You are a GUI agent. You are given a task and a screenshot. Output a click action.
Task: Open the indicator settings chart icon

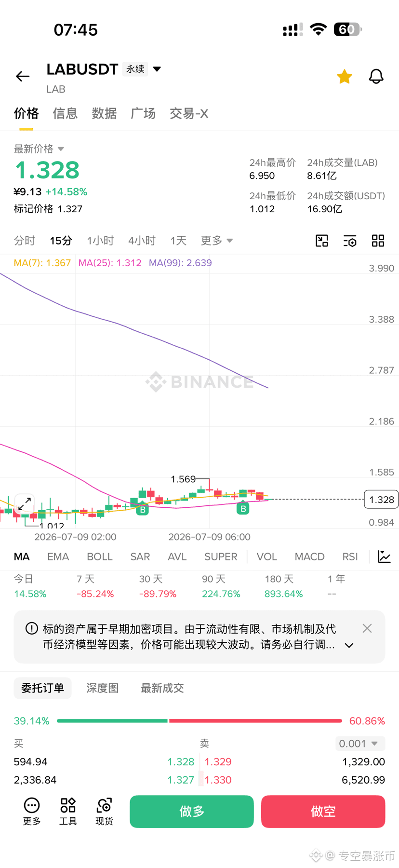click(384, 556)
